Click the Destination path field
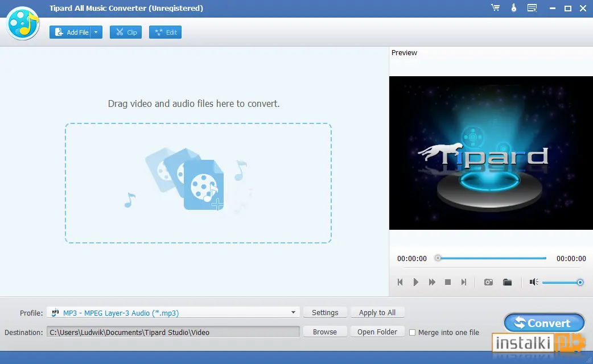This screenshot has width=593, height=364. [173, 332]
